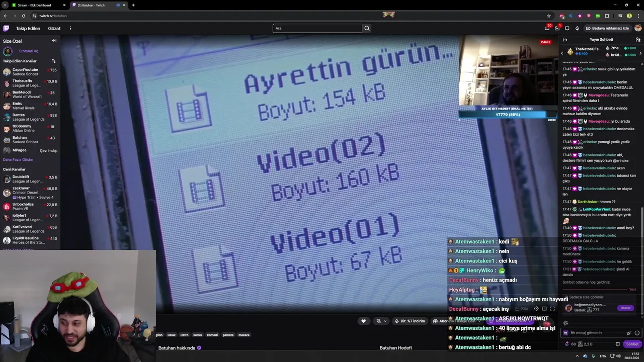644x362 pixels.
Task: Open zackrawrr Crimson Desert channel
Action: pos(30,193)
